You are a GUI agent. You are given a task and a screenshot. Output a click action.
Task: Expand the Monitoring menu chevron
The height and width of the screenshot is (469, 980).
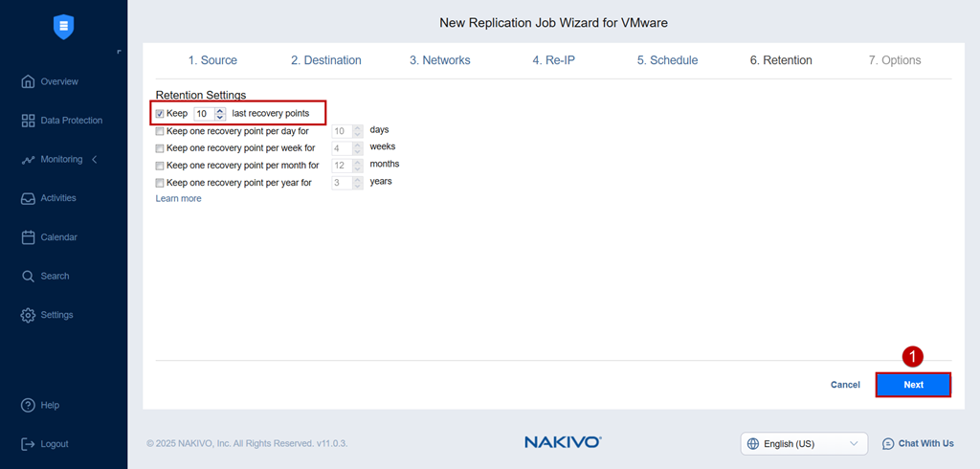tap(95, 160)
